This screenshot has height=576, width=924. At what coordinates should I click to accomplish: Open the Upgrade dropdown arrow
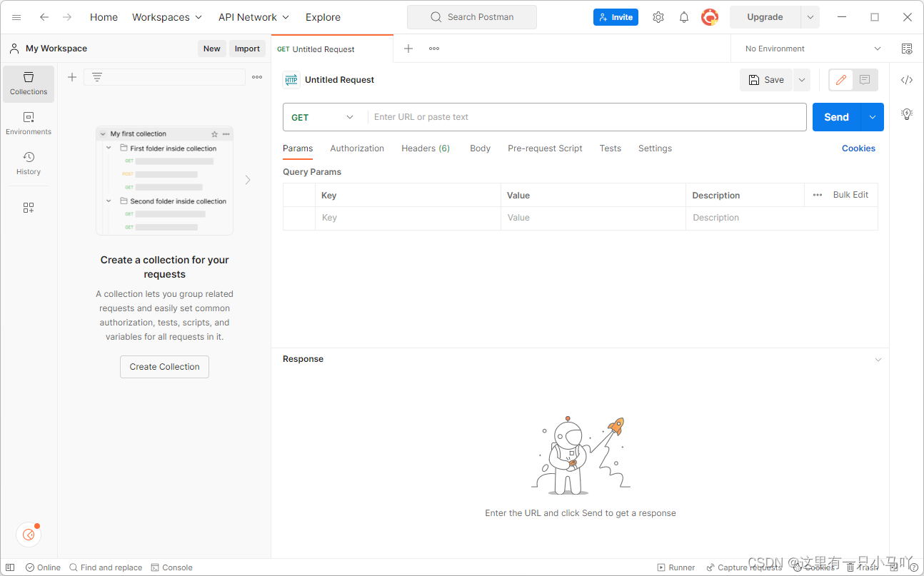[810, 17]
